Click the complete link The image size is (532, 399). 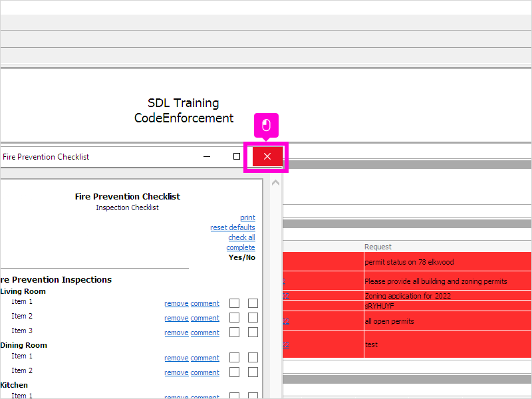pos(241,247)
